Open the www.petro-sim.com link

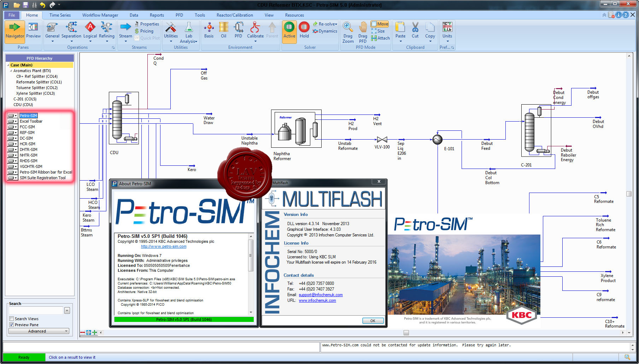coord(164,246)
